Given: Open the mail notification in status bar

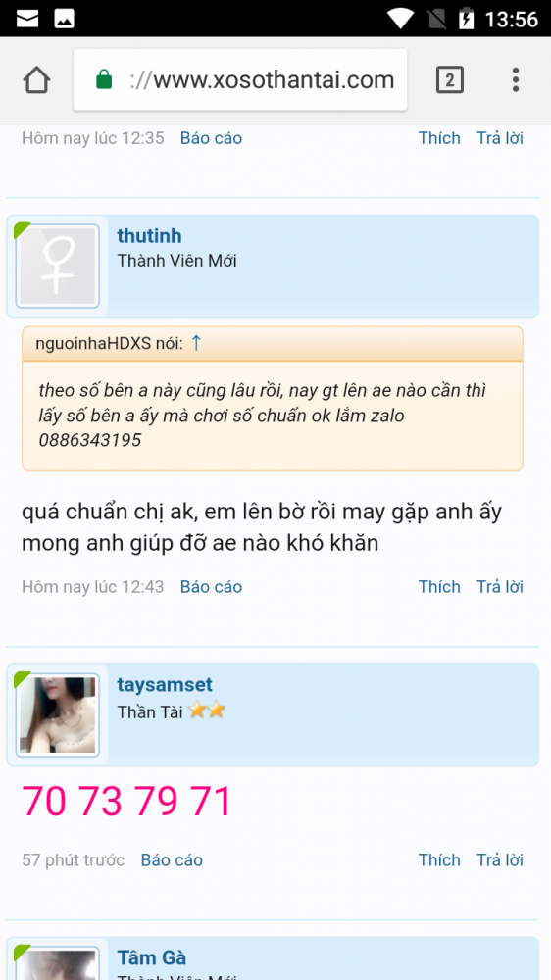Looking at the screenshot, I should click(x=27, y=18).
